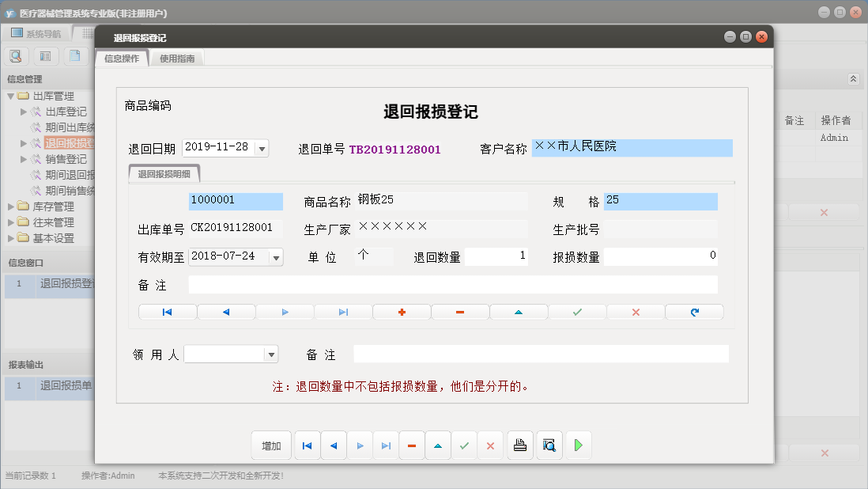Open print preview with the magnifier icon
The width and height of the screenshot is (868, 489).
click(x=549, y=445)
